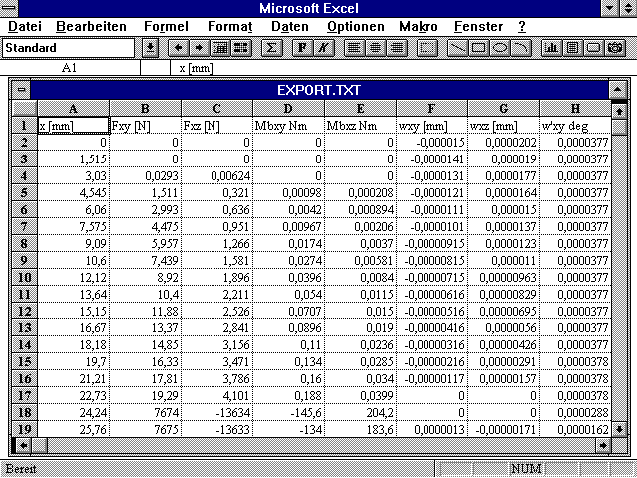Select row 12 header

coord(24,311)
